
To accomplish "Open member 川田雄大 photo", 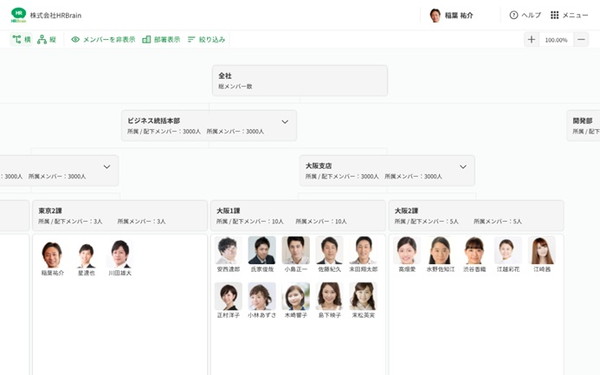I will 120,254.
